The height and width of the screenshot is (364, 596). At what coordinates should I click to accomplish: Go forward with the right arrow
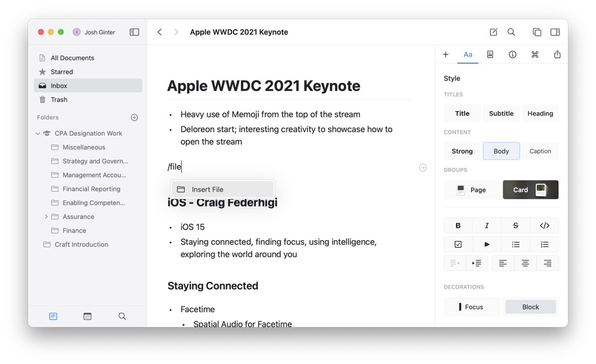click(x=176, y=32)
